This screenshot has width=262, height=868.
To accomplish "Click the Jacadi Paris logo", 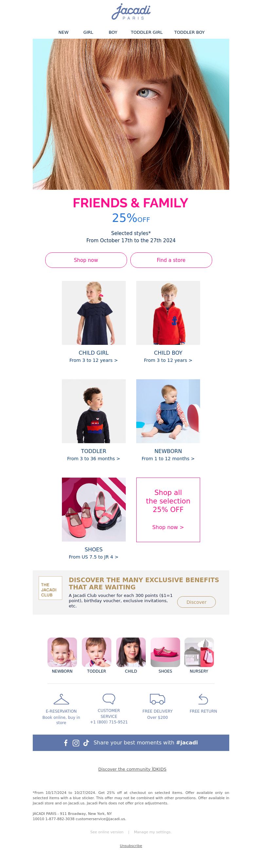I will [131, 12].
